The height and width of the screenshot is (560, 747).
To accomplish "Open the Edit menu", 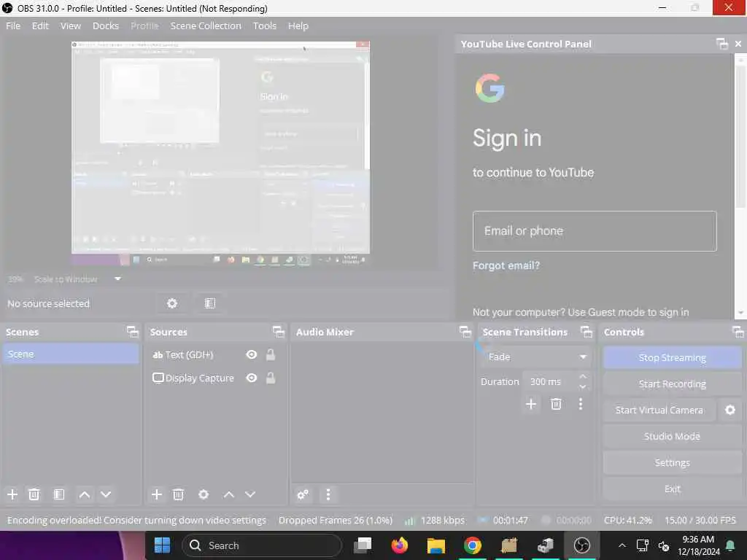I will [41, 26].
